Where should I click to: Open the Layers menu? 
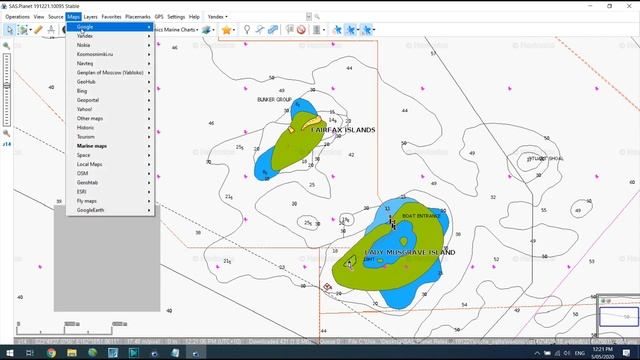pos(90,17)
